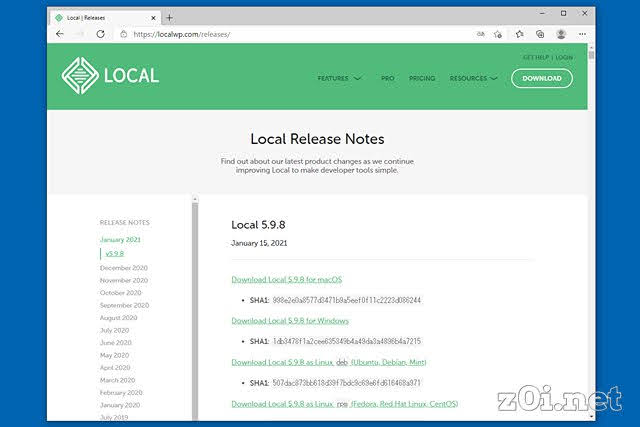Close the Local Releases tab
This screenshot has height=427, width=640.
(x=153, y=18)
